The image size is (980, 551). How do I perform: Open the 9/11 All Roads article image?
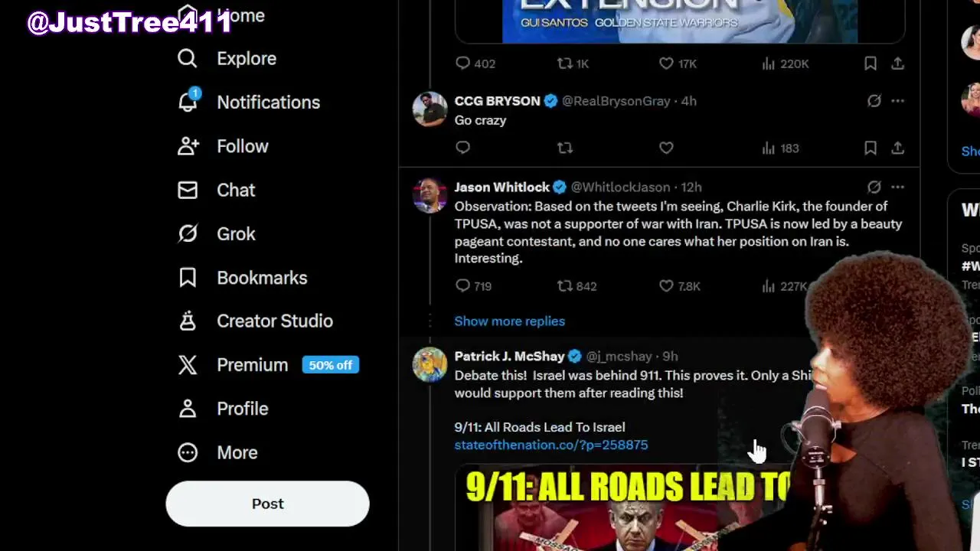point(628,508)
